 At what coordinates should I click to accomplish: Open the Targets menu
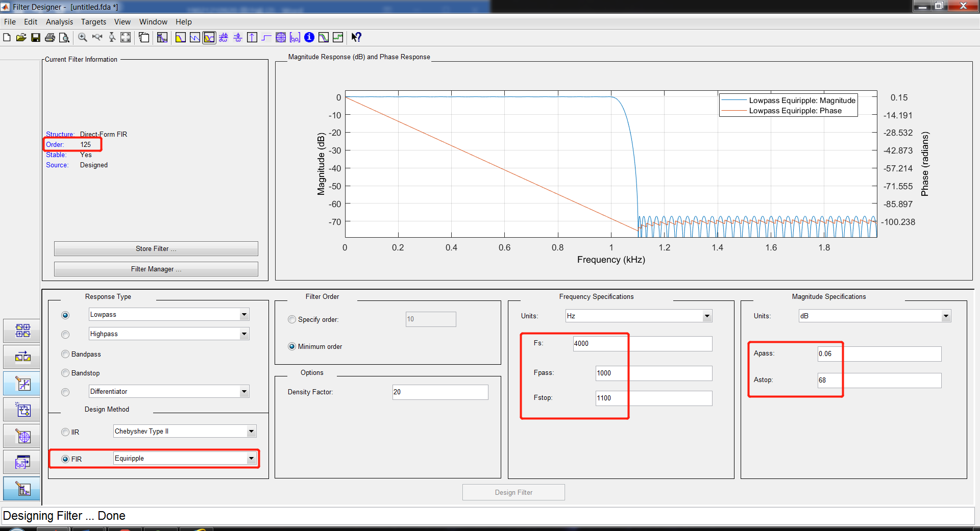(x=93, y=22)
